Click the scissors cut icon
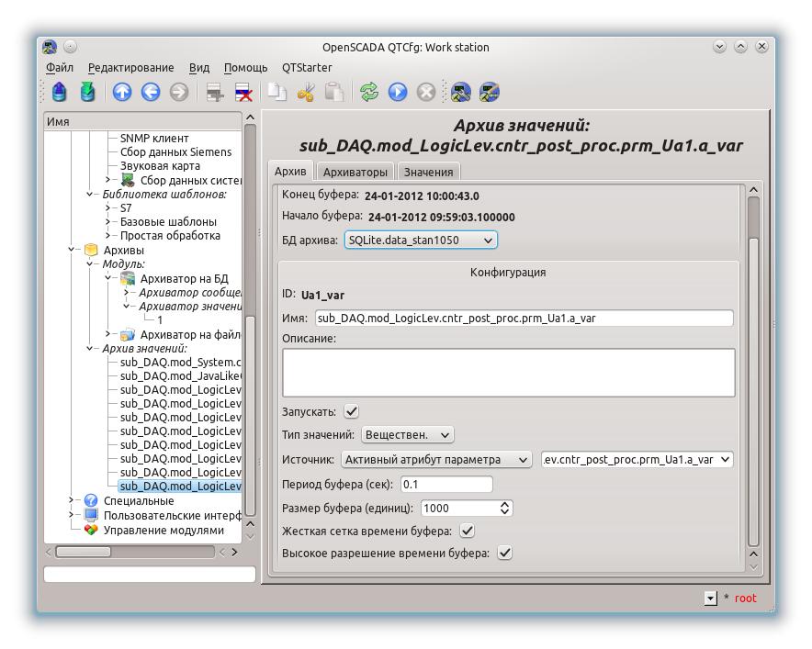The image size is (812, 649). (x=307, y=92)
